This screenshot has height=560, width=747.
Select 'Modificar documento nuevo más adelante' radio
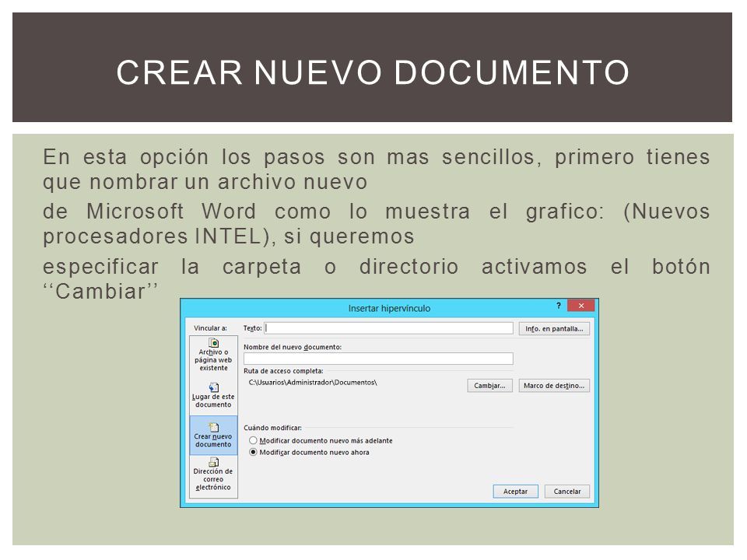pyautogui.click(x=253, y=440)
